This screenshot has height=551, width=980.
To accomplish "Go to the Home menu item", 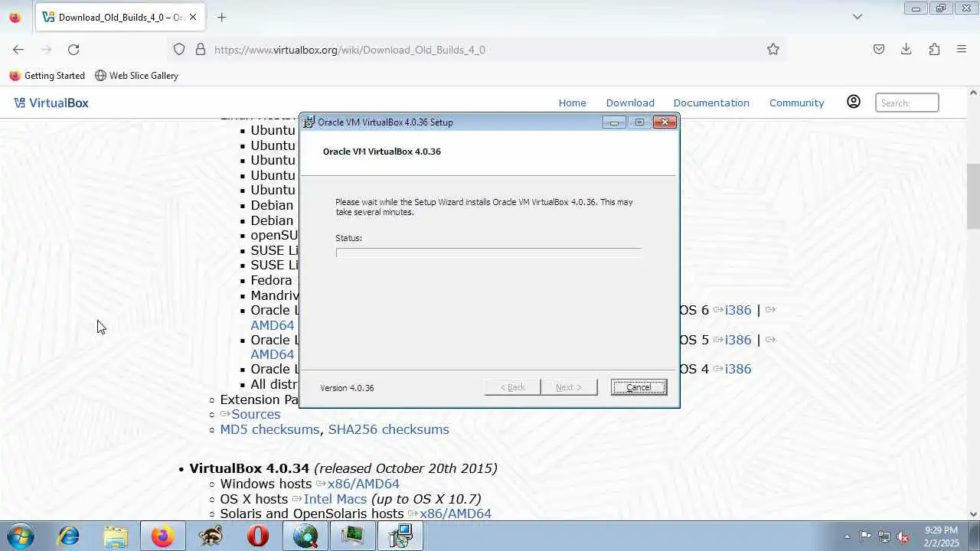I will click(x=572, y=103).
